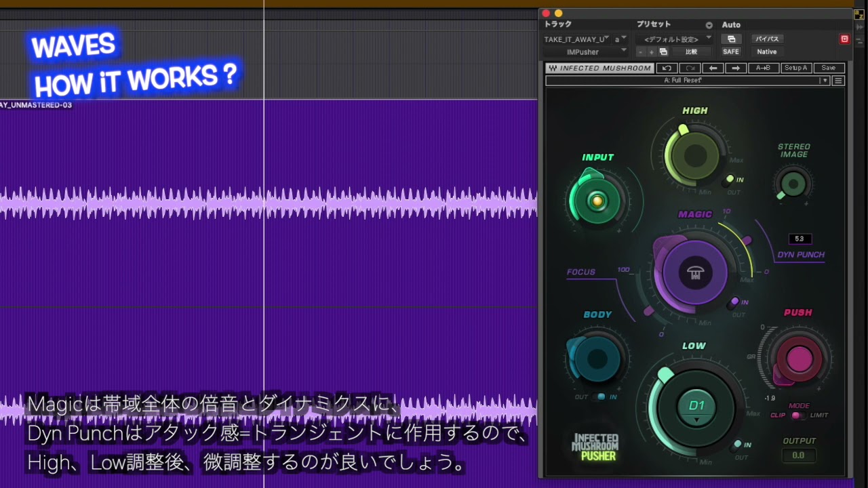Expand the A: Full Reset preset list arrow
868x488 pixels.
coord(825,81)
